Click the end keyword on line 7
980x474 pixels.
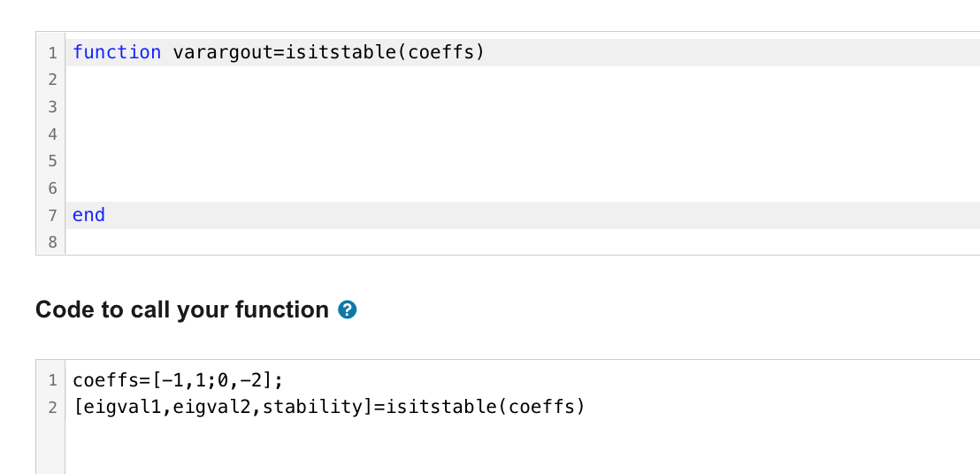(88, 216)
